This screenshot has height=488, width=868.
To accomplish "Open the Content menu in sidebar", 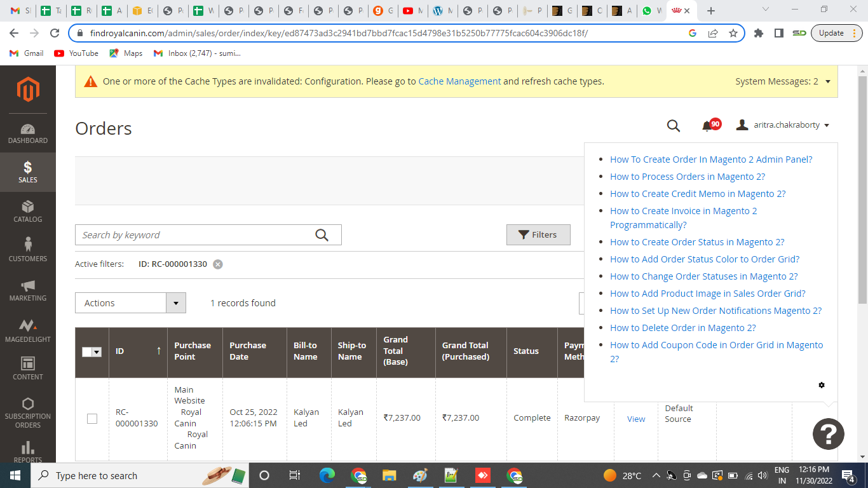I will 27,369.
